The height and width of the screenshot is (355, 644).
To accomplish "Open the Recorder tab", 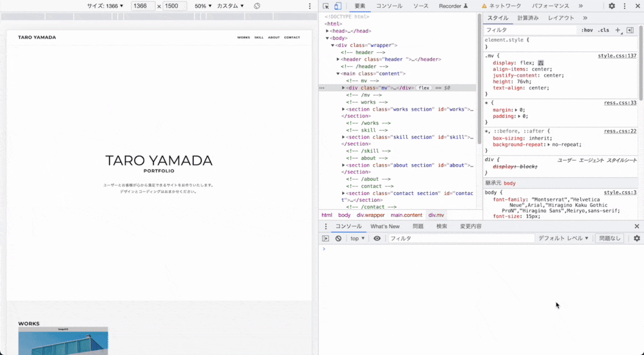I will point(453,6).
